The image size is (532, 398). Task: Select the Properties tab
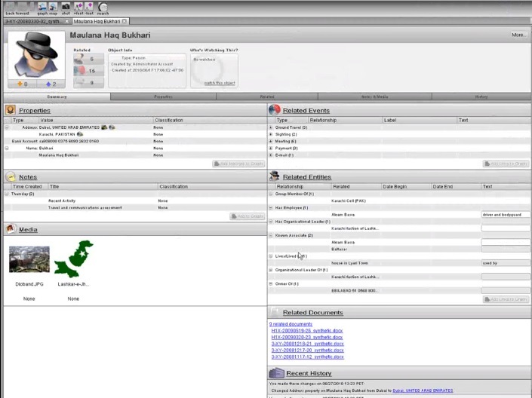163,96
